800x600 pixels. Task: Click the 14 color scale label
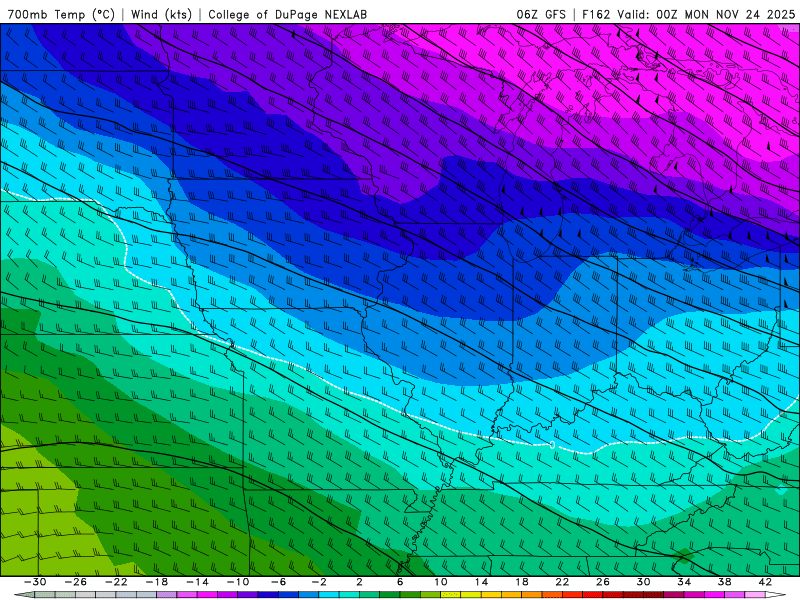pos(481,582)
